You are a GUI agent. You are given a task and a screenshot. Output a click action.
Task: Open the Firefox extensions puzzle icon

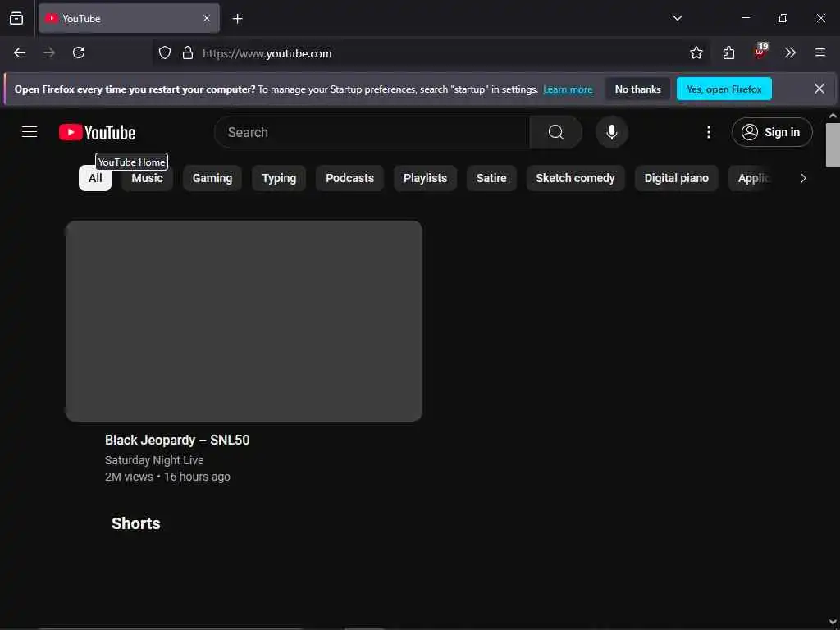click(728, 52)
